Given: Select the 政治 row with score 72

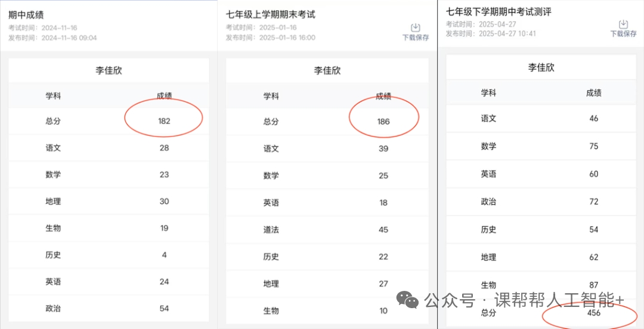Looking at the screenshot, I should pyautogui.click(x=541, y=201).
